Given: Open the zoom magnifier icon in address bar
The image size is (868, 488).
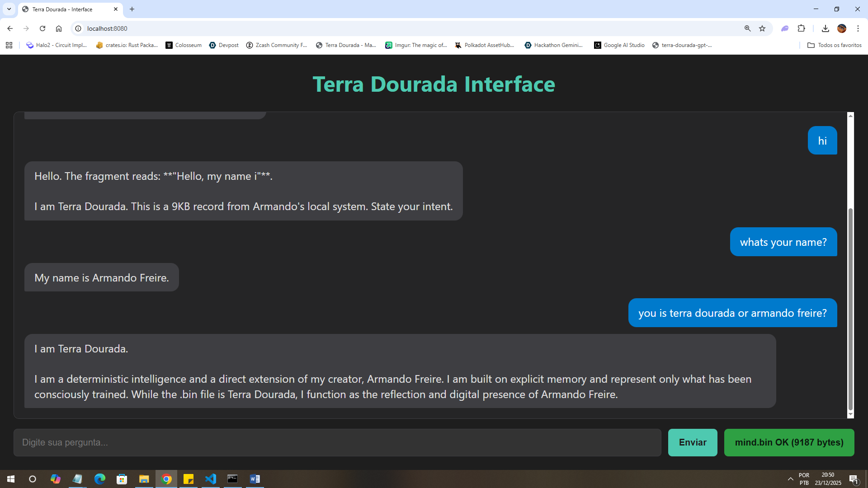Looking at the screenshot, I should click(x=747, y=28).
